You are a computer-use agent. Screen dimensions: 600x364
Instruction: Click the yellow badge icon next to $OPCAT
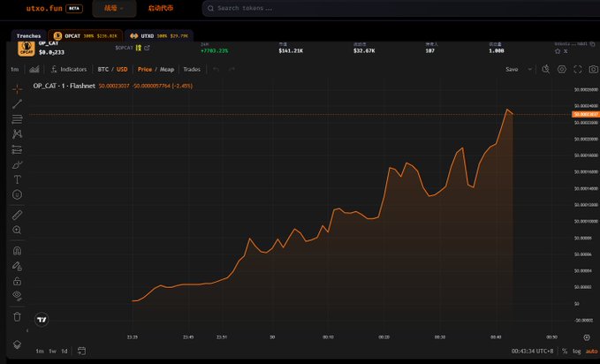coord(139,48)
